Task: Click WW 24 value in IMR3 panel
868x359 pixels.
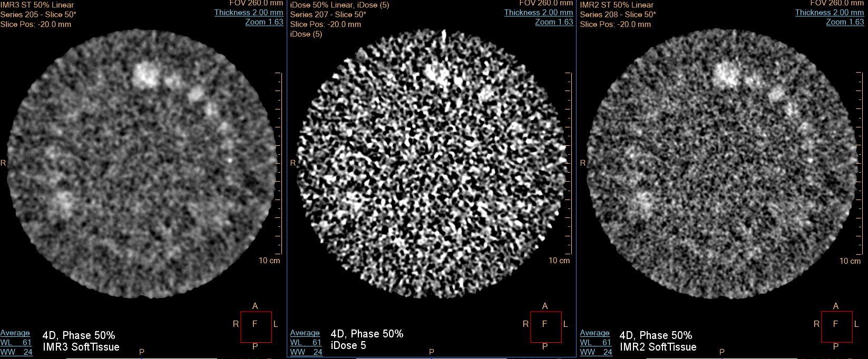Action: (16, 352)
